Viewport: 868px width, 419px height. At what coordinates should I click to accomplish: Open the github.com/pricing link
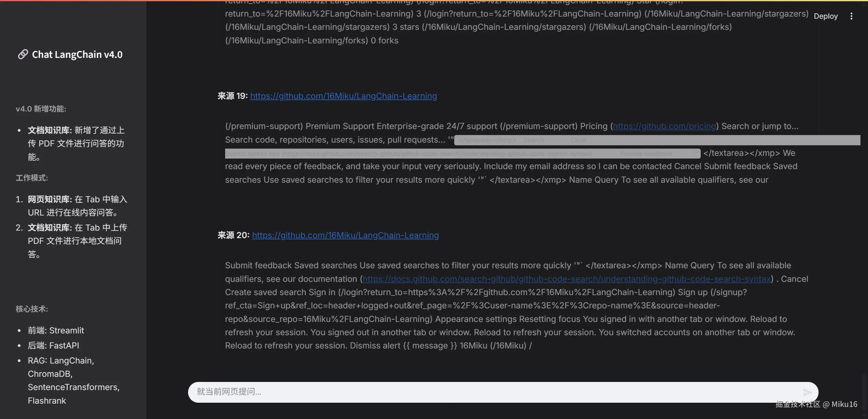point(664,126)
